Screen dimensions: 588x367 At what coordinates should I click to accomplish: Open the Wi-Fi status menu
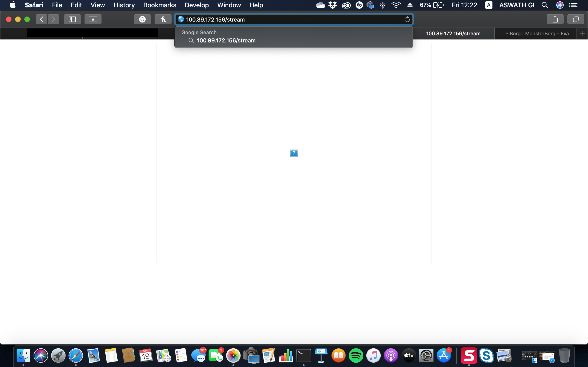(x=396, y=5)
